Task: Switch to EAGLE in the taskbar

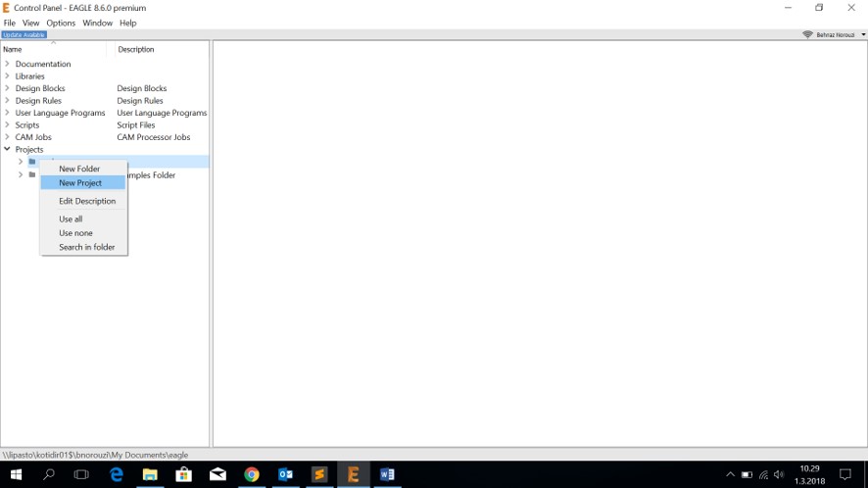Action: (x=354, y=474)
